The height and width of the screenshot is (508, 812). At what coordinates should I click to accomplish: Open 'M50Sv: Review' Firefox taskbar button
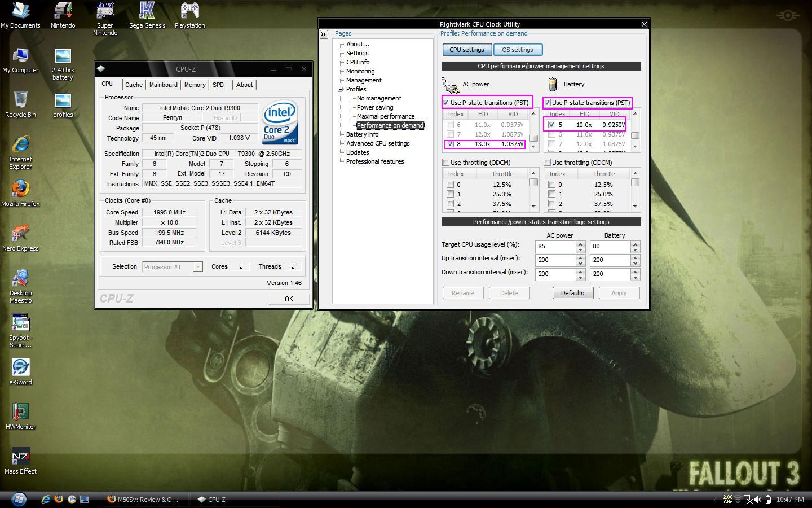point(143,500)
